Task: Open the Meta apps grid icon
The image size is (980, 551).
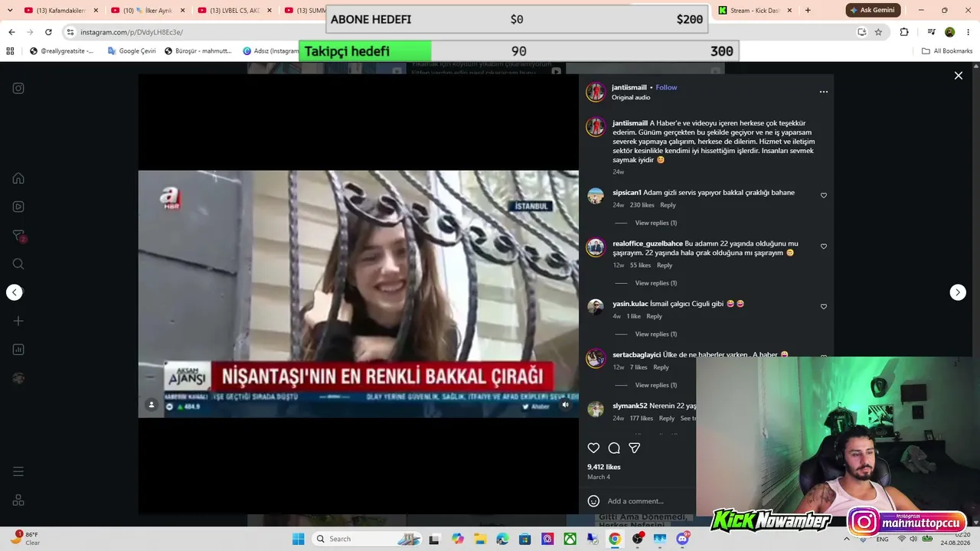Action: pos(18,500)
